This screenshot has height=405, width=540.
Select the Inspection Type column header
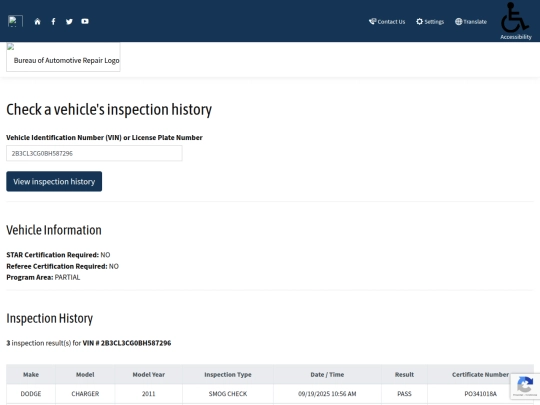coord(228,374)
